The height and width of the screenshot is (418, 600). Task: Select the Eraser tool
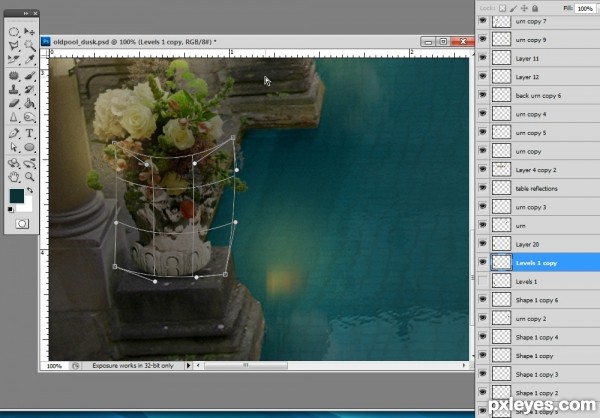pyautogui.click(x=14, y=103)
